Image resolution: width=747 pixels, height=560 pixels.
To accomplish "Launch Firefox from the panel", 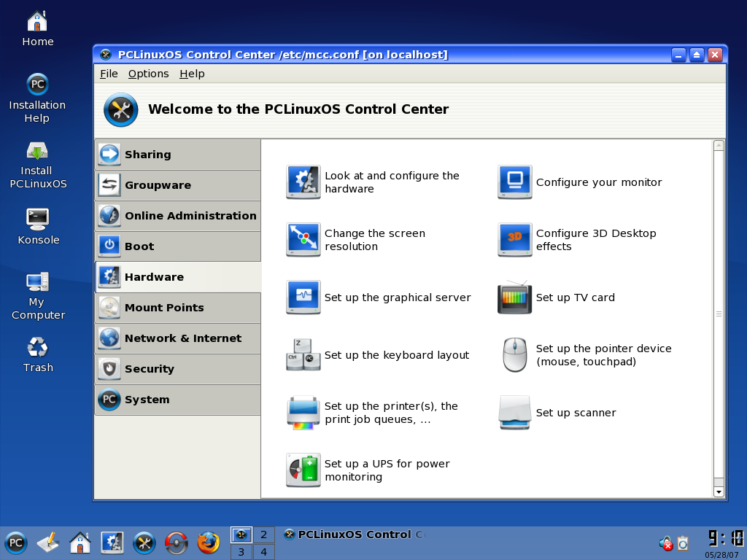I will tap(209, 542).
